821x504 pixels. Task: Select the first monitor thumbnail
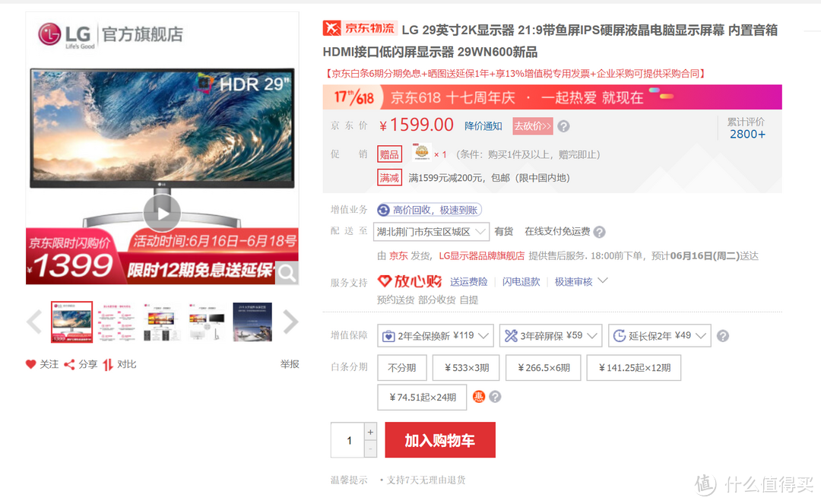[71, 322]
